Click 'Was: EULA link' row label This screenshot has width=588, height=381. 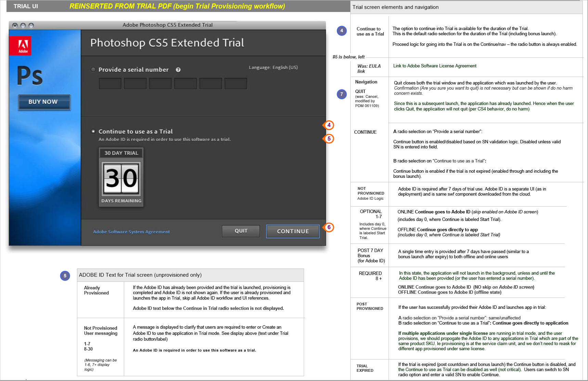click(369, 68)
